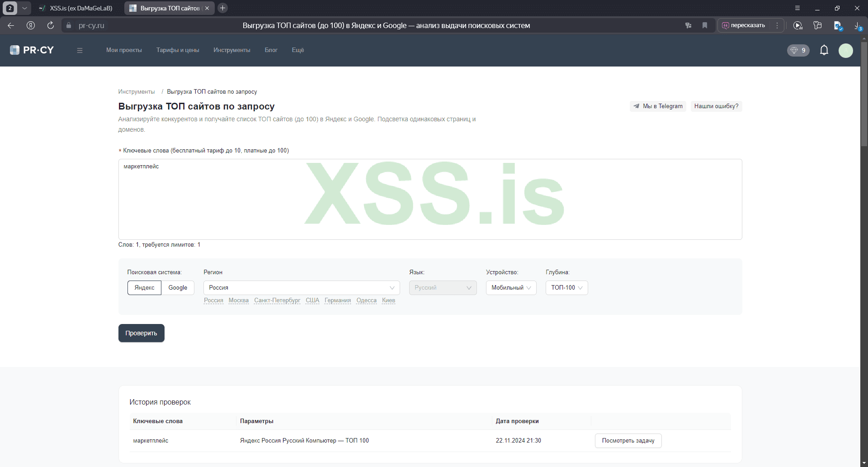Click the "Яндекс Россия Русский Компьютер — ТОП 100" cell
The image size is (868, 467).
click(304, 441)
